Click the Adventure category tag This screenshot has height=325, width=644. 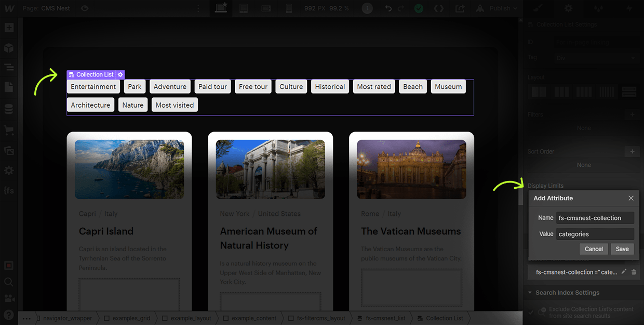[x=170, y=87]
